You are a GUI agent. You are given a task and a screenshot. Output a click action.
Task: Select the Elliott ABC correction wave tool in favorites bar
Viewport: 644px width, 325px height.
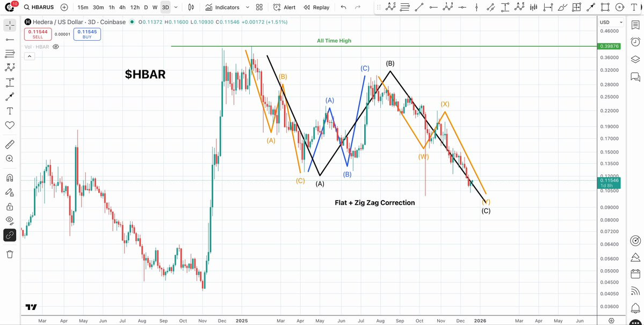[390, 7]
